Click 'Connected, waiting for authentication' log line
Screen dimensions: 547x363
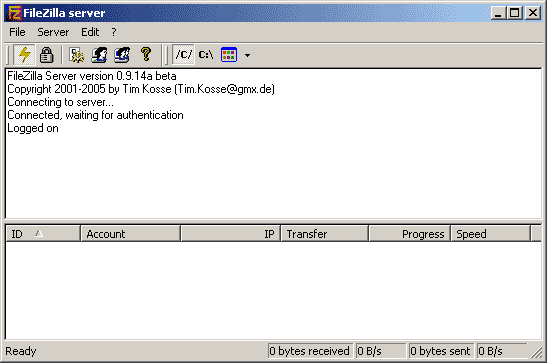(x=95, y=115)
